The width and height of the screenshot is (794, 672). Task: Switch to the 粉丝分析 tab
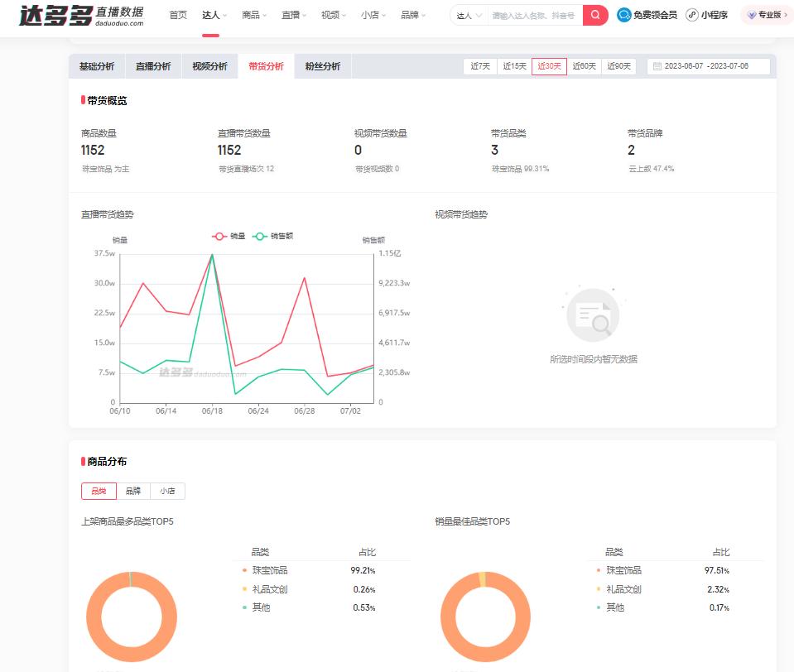pyautogui.click(x=322, y=65)
